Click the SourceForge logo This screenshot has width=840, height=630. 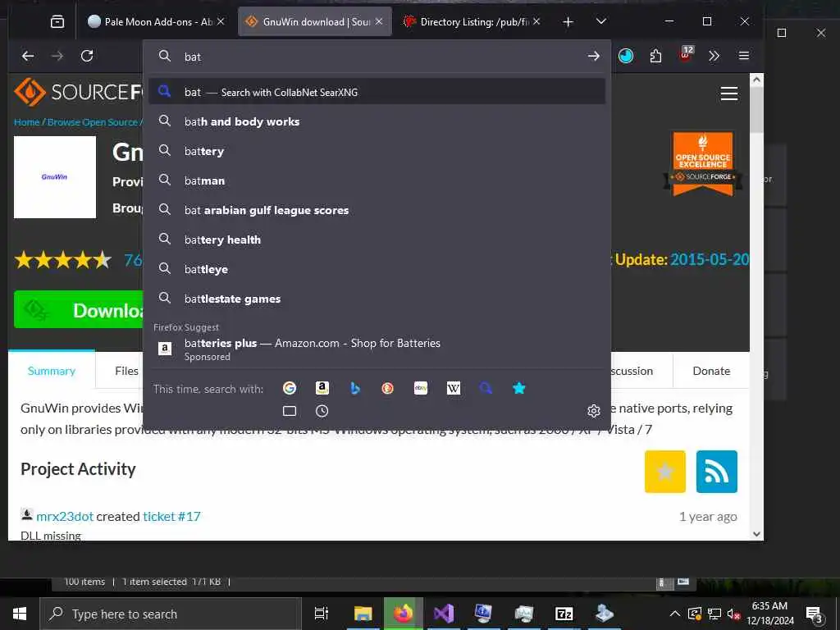(78, 92)
